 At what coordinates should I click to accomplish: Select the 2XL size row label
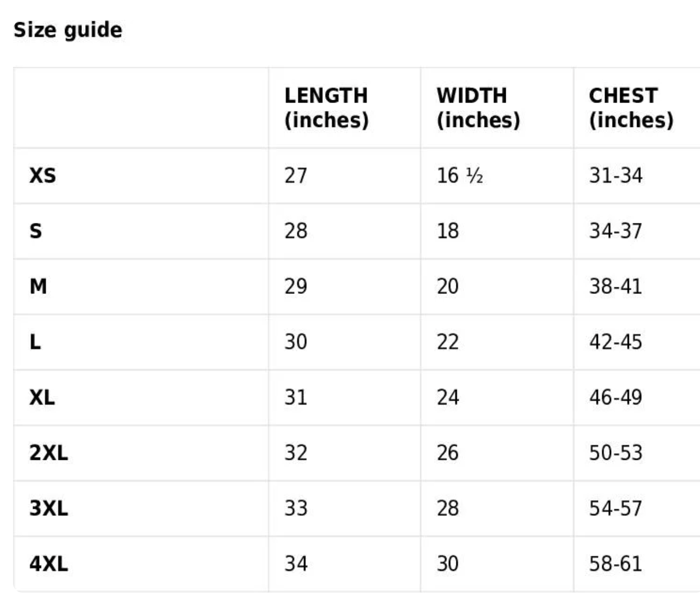pyautogui.click(x=48, y=453)
